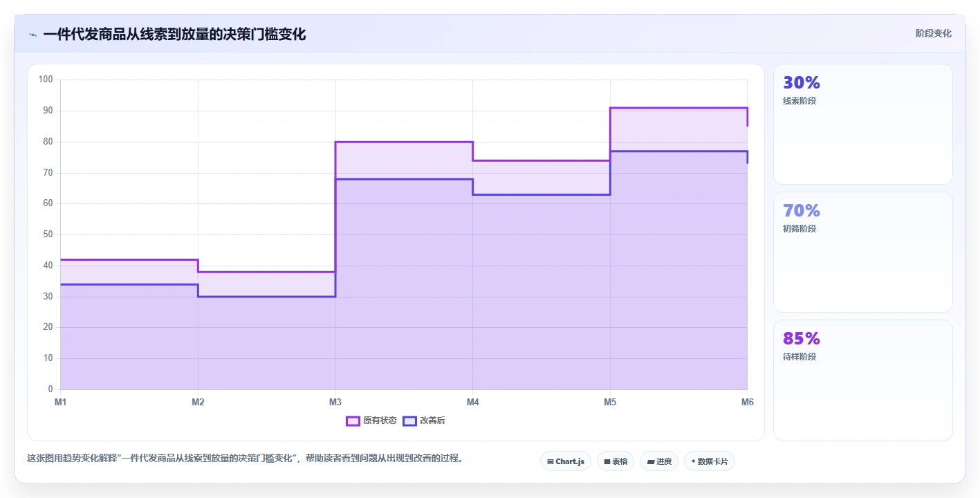The width and height of the screenshot is (980, 498).
Task: Click the 表格 tag chip
Action: [x=616, y=461]
